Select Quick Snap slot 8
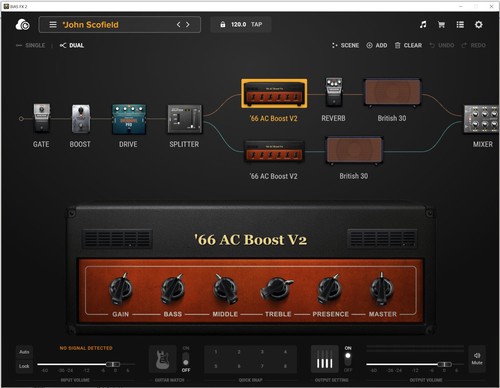The width and height of the screenshot is (500, 388). pos(285,366)
